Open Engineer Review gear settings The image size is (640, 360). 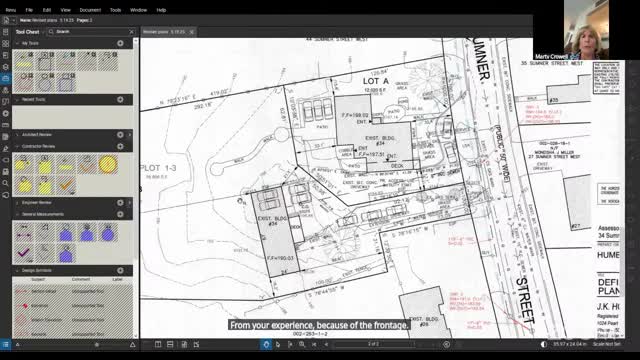point(120,203)
